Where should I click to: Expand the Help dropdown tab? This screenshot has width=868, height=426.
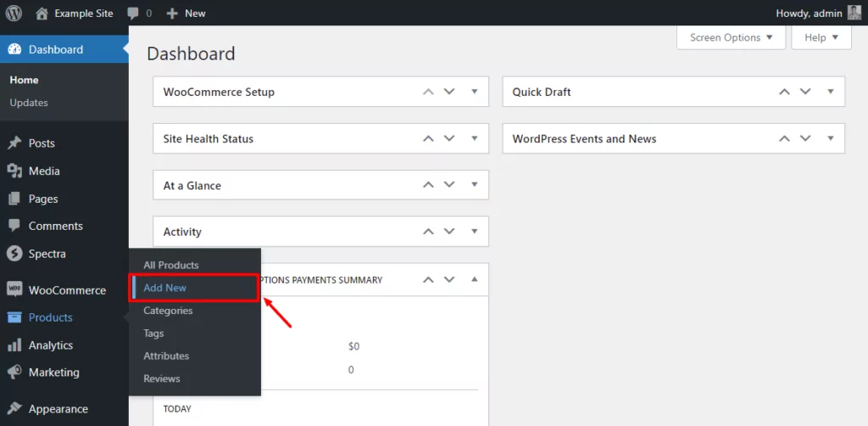pos(821,37)
